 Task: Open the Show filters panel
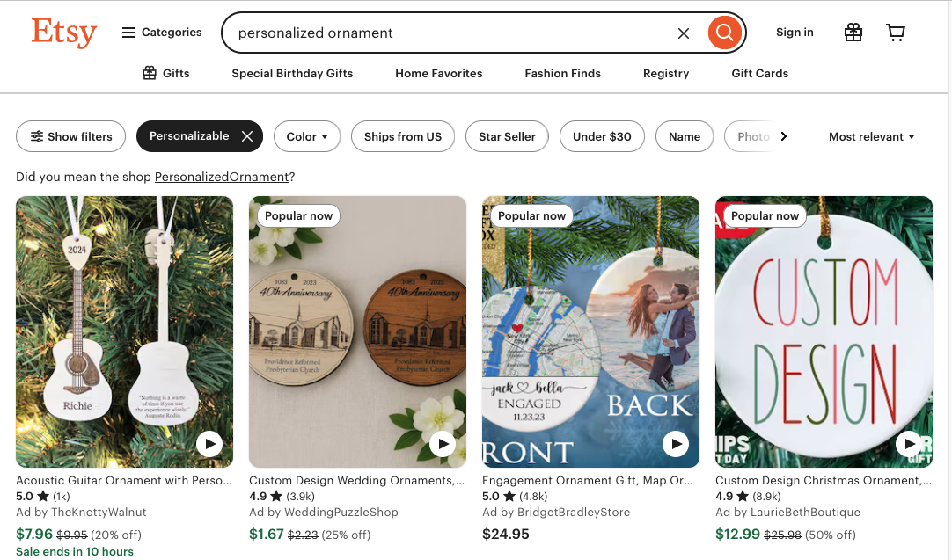tap(71, 136)
